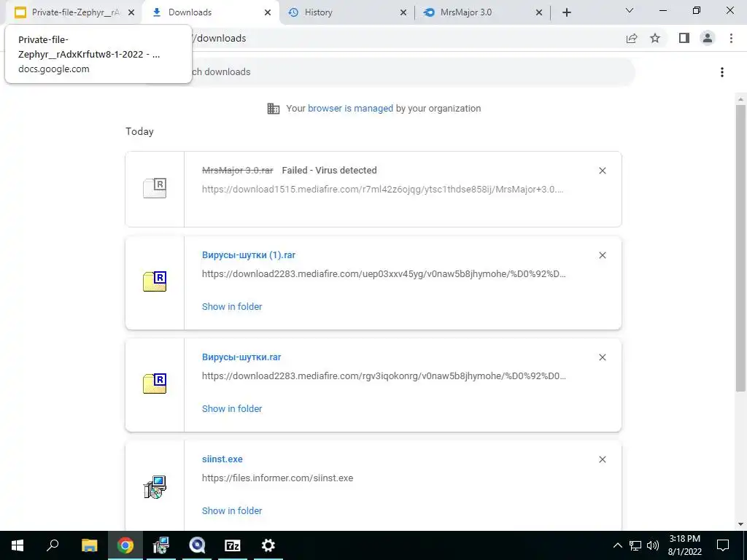This screenshot has height=560, width=747.
Task: Open Chrome's three-dot menu
Action: tap(731, 38)
